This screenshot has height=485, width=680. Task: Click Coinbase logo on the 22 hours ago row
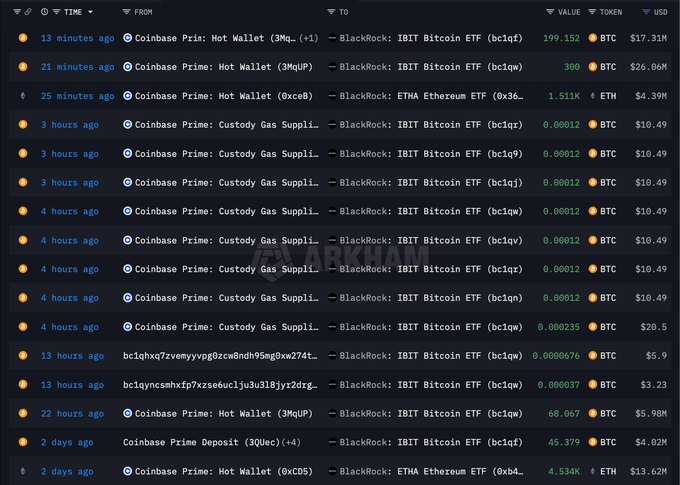[x=127, y=414]
